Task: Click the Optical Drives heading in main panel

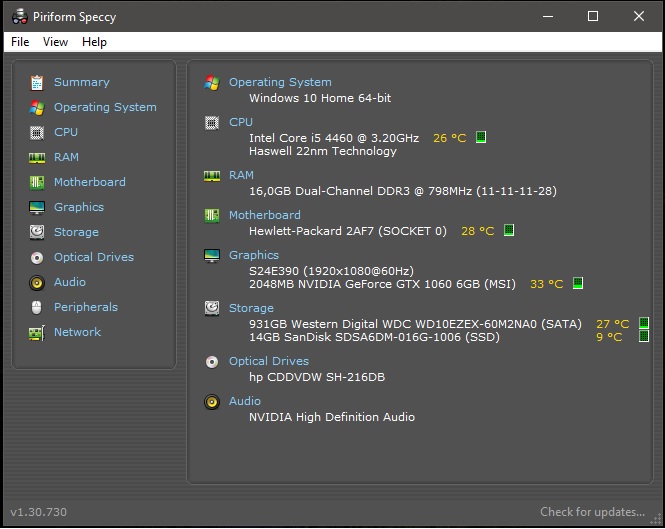Action: [269, 361]
